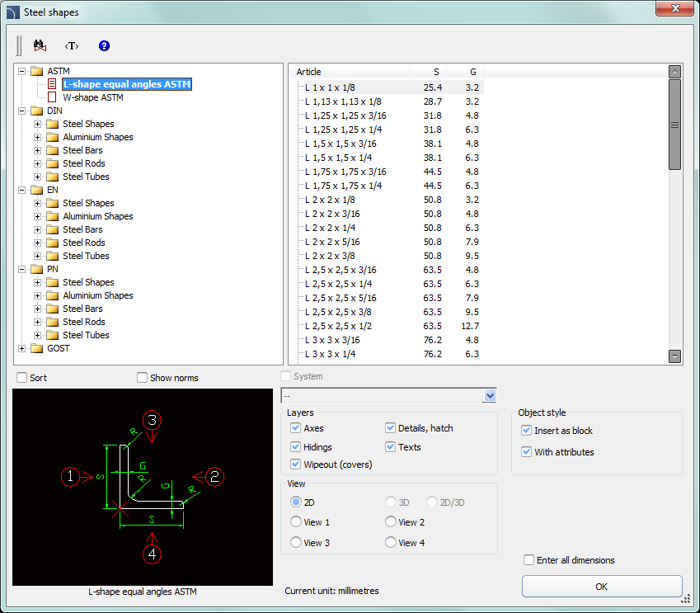Collapse the PN tree node

(x=21, y=270)
